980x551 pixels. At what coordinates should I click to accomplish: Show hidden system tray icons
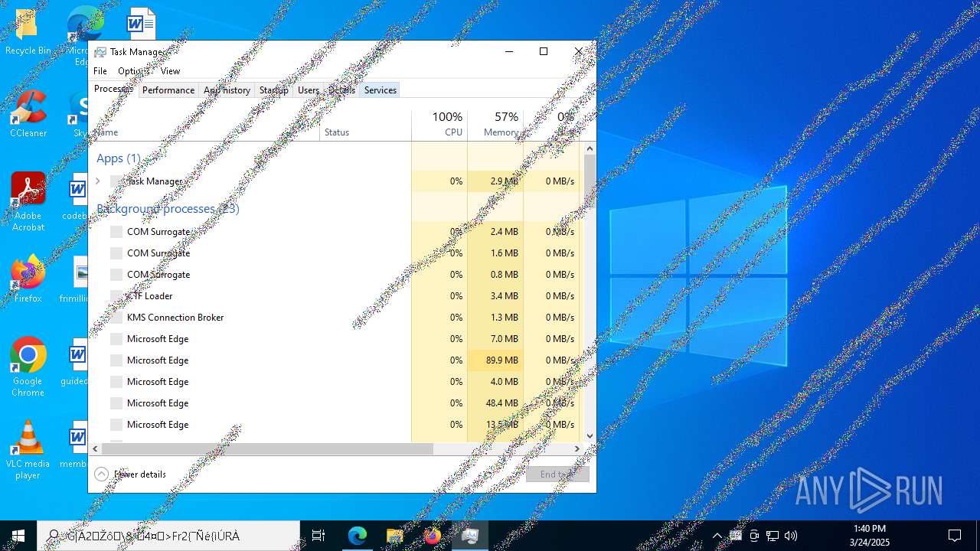click(x=717, y=536)
